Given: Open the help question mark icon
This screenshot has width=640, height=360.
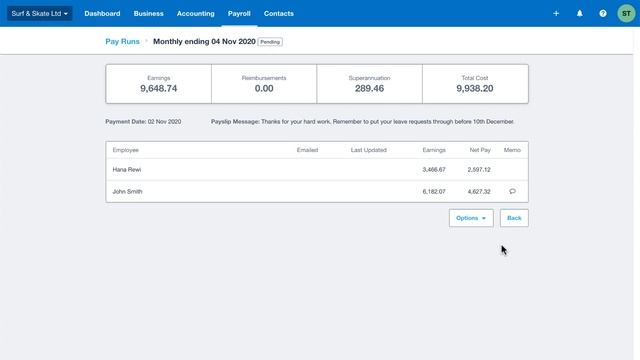Looking at the screenshot, I should pyautogui.click(x=603, y=13).
